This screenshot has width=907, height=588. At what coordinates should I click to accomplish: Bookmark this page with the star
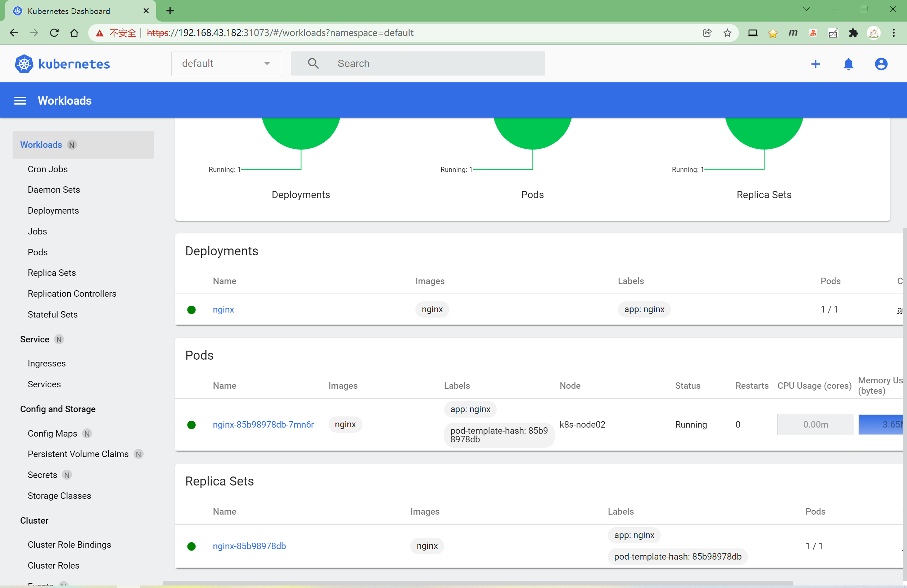[x=727, y=33]
